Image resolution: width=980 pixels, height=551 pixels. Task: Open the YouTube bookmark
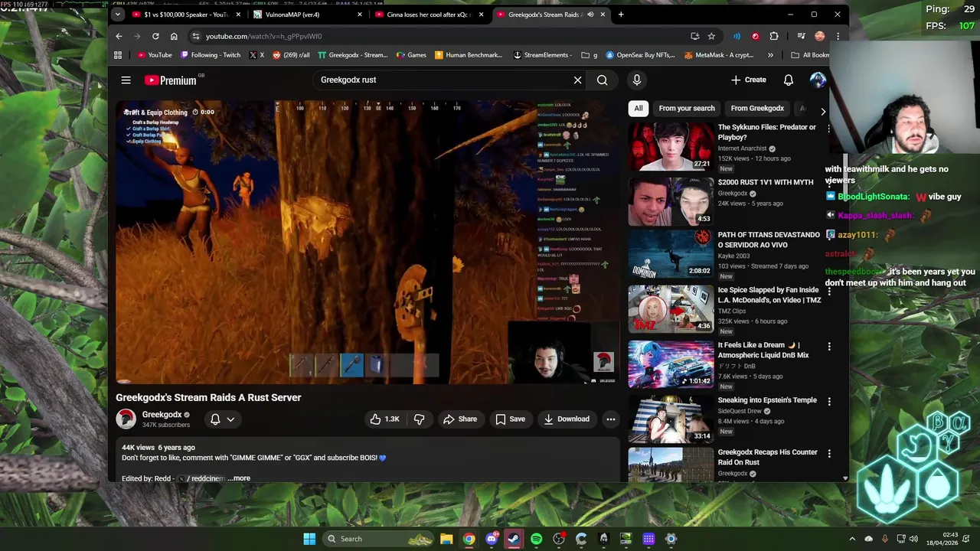(x=155, y=55)
